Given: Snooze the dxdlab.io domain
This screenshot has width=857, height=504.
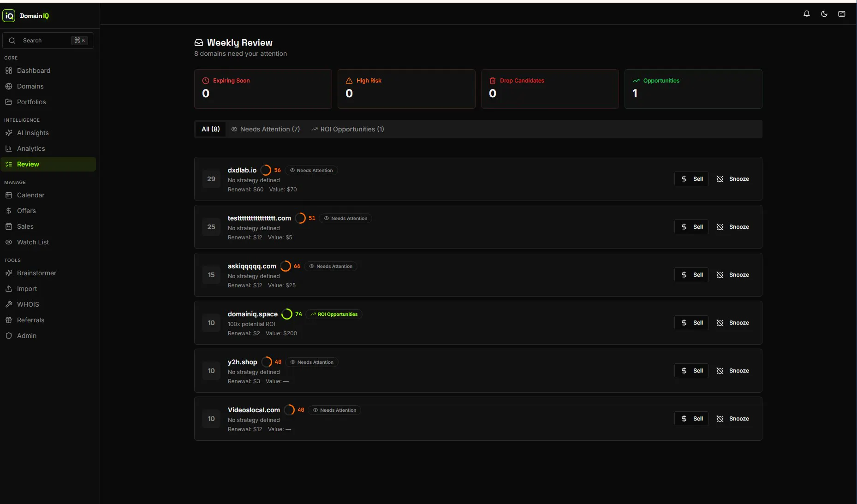Looking at the screenshot, I should click(732, 179).
